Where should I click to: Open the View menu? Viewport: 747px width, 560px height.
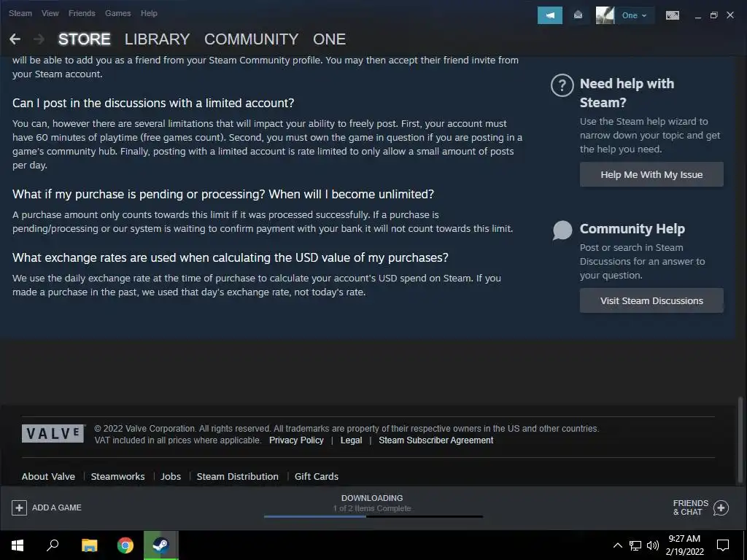tap(50, 13)
